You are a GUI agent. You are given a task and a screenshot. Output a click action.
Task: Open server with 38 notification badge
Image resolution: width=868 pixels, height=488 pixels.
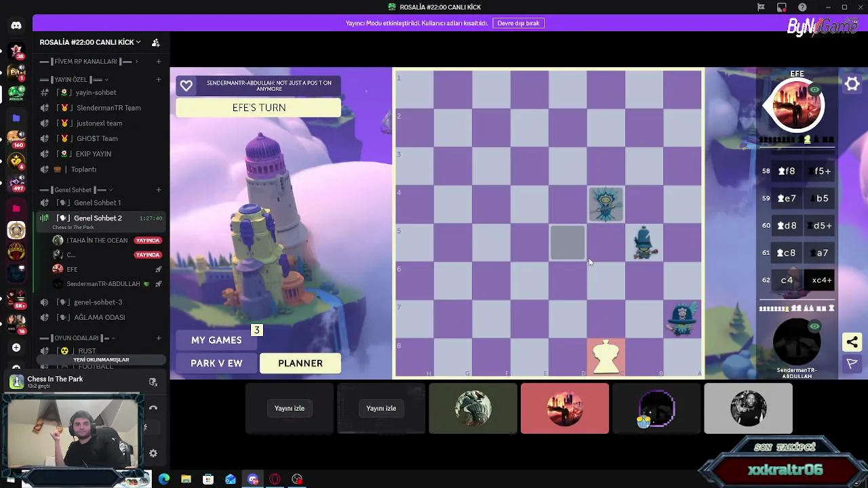pyautogui.click(x=16, y=51)
